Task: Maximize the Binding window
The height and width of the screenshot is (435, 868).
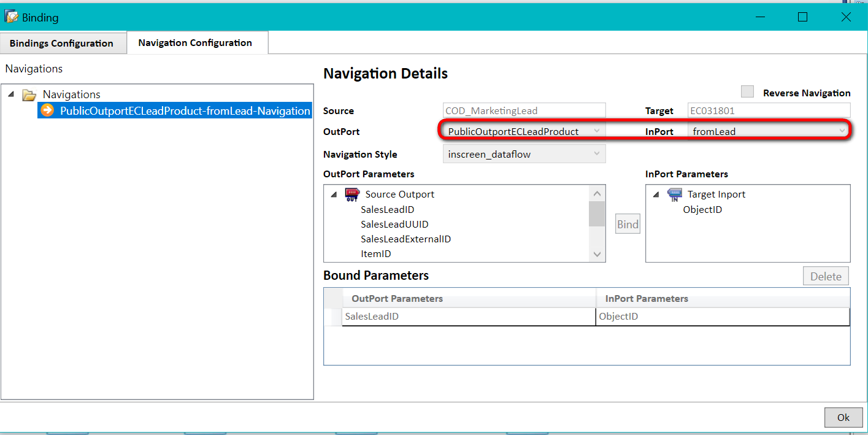Action: (802, 17)
